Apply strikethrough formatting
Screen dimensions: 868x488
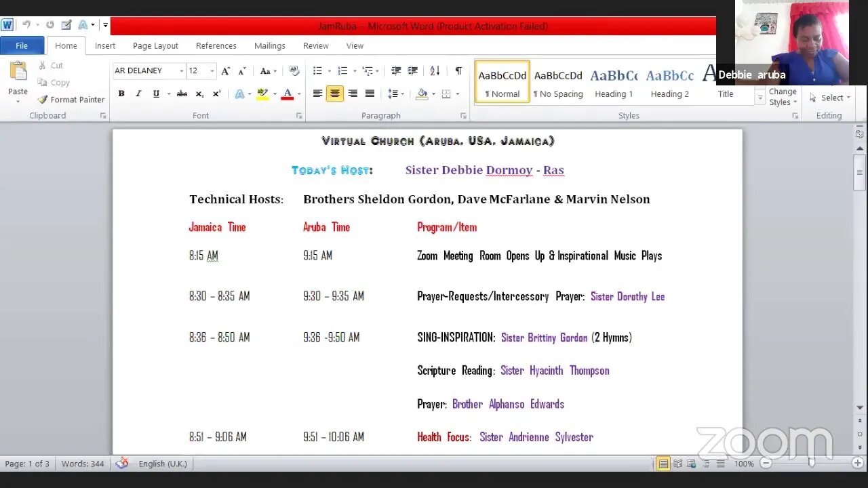click(182, 94)
